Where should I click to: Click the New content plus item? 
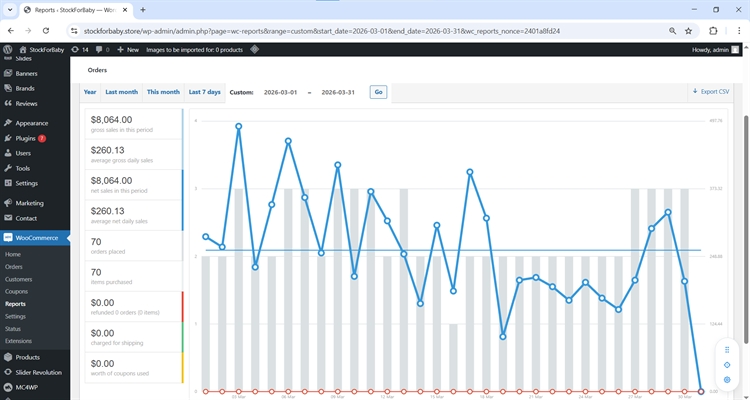pyautogui.click(x=128, y=50)
